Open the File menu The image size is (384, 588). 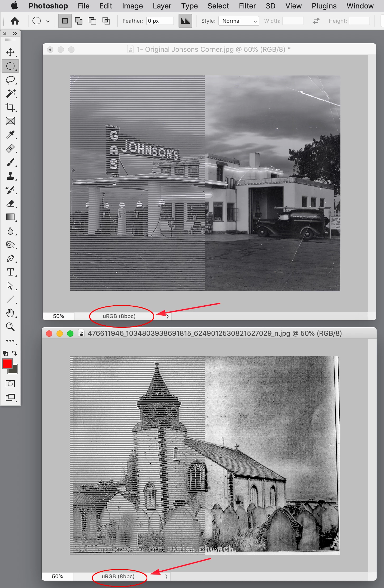click(83, 6)
